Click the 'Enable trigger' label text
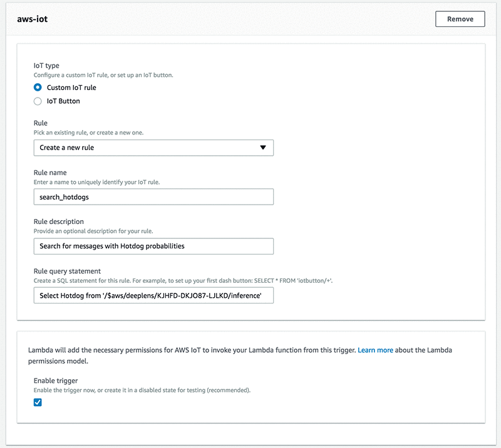 click(x=56, y=380)
